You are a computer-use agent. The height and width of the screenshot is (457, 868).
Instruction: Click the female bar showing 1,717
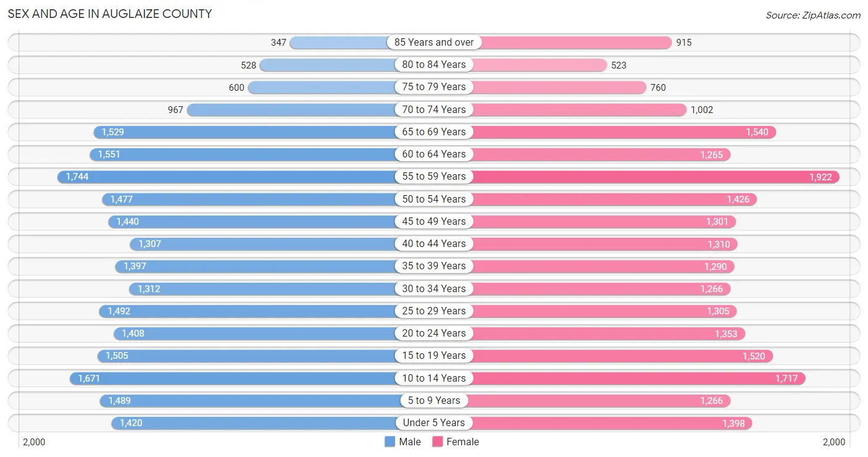tap(638, 378)
